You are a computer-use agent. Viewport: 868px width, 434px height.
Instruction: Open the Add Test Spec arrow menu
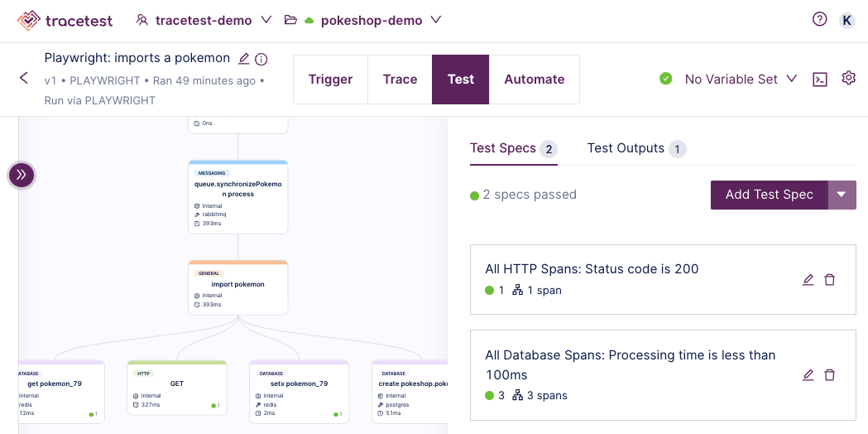coord(842,195)
